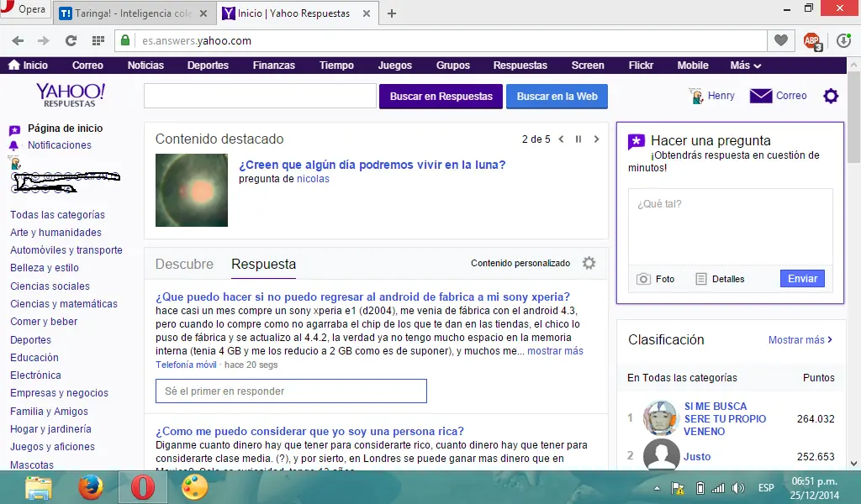Open a new tab with plus button

coord(392,13)
